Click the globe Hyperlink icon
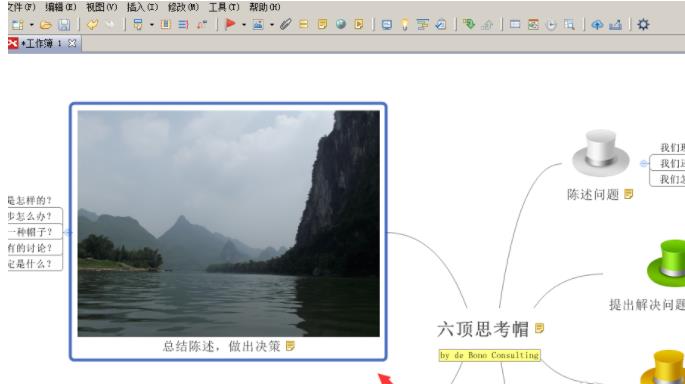 341,24
